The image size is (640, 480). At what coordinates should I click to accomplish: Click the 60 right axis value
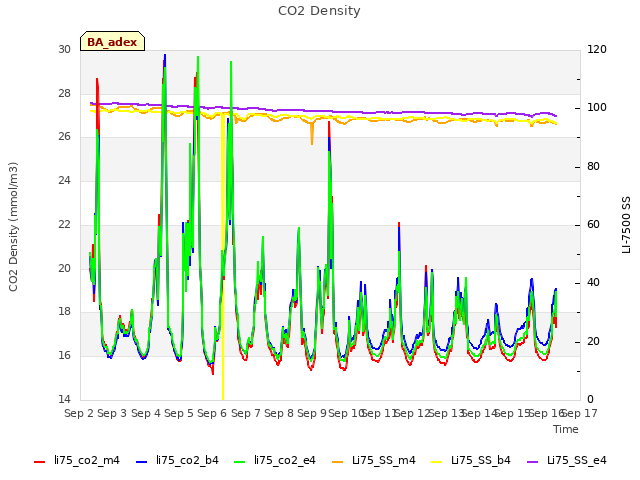(x=593, y=224)
